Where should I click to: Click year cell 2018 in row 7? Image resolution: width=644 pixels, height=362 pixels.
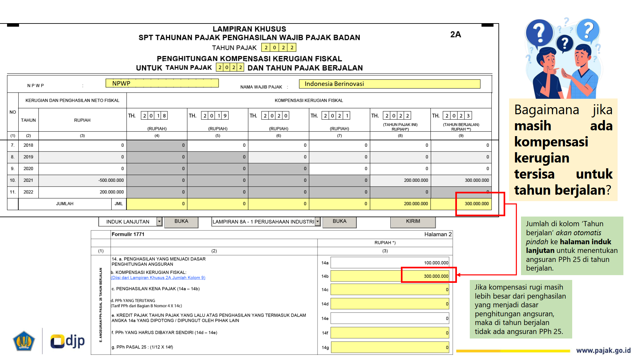[28, 145]
